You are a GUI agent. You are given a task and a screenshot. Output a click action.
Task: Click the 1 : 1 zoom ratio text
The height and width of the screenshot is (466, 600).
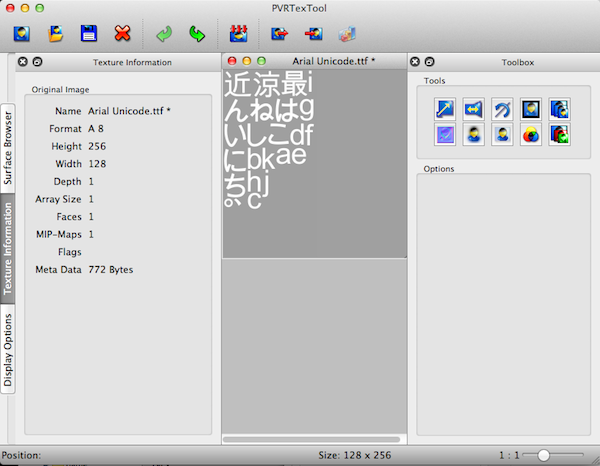[509, 455]
